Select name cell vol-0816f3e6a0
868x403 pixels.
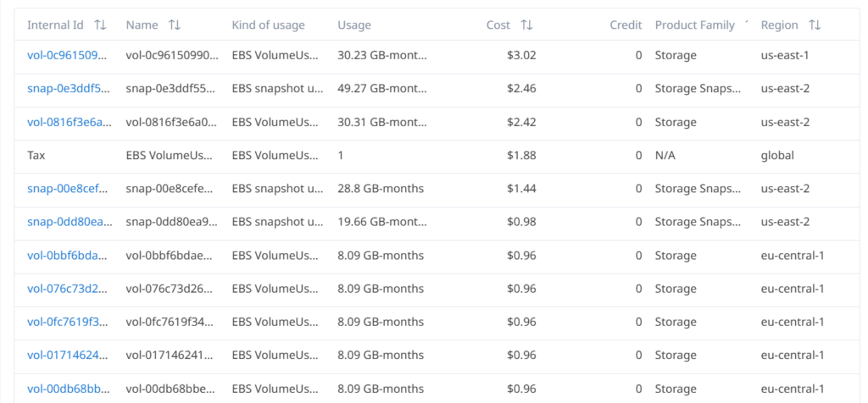coord(172,122)
